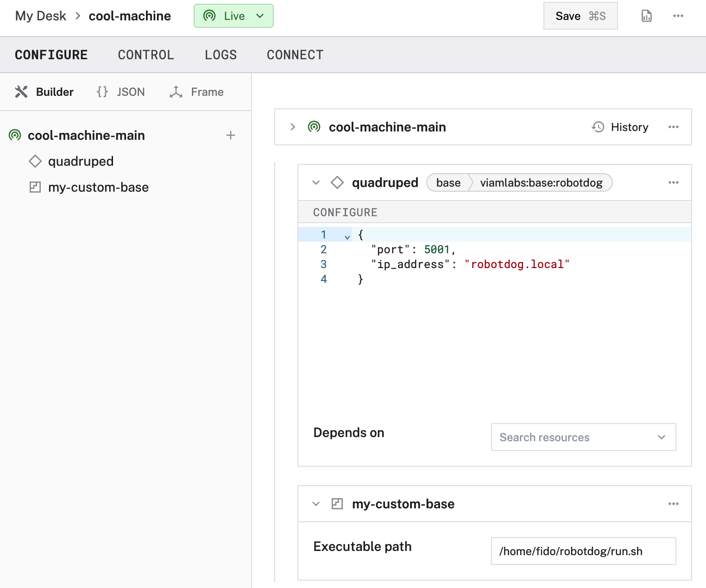Click the chart icon beside Save
The height and width of the screenshot is (588, 706).
[x=646, y=15]
